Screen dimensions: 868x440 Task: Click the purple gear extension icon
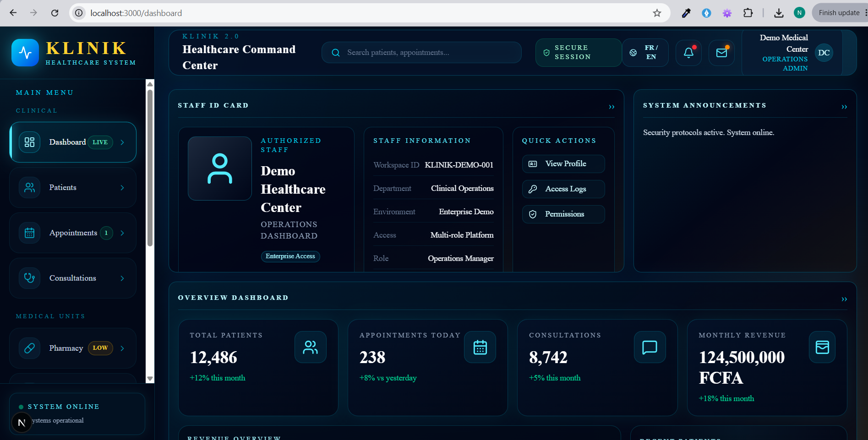click(727, 13)
